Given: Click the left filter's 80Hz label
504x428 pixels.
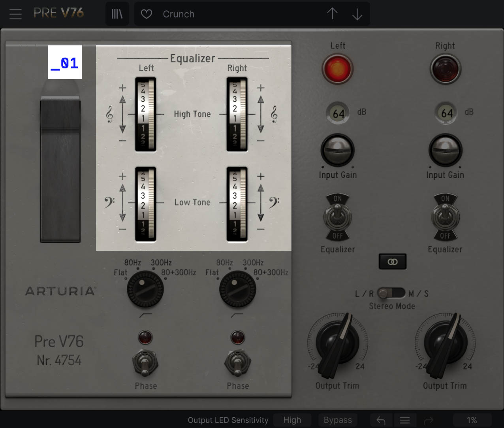Looking at the screenshot, I should [133, 262].
